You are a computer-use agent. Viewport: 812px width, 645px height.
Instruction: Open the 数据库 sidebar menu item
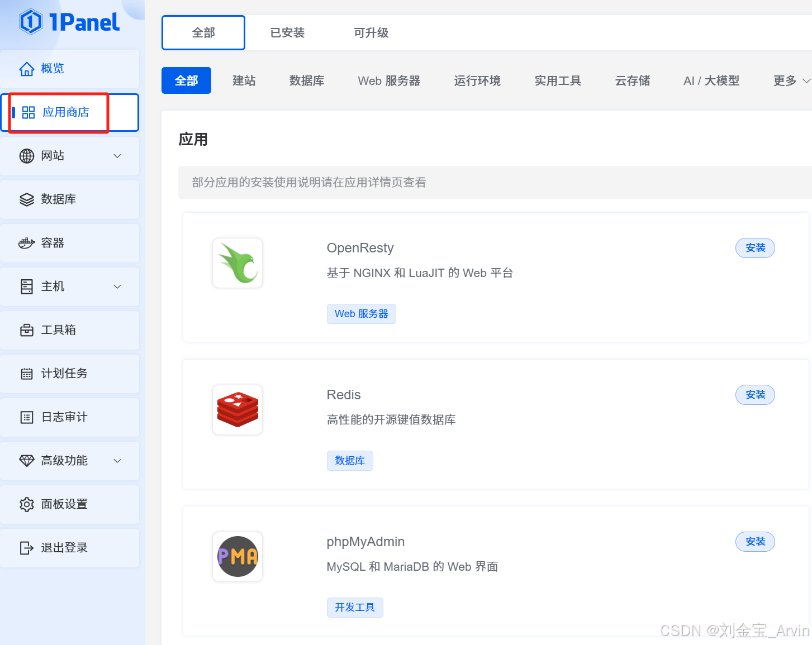[x=70, y=199]
